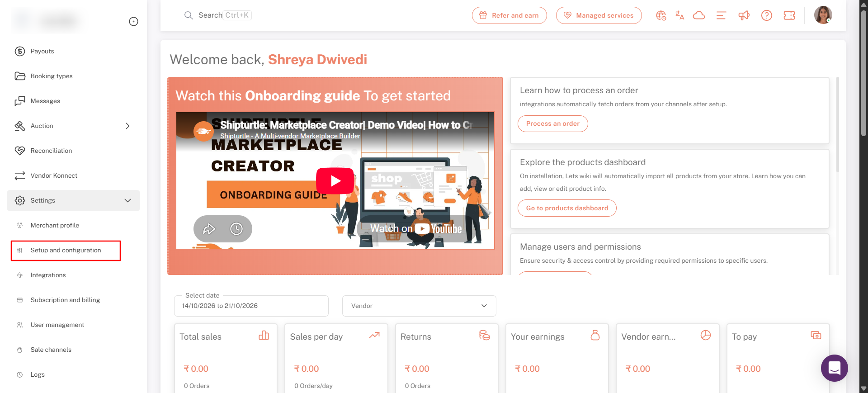The height and width of the screenshot is (393, 868).
Task: Open Setup and configuration settings
Action: 66,251
